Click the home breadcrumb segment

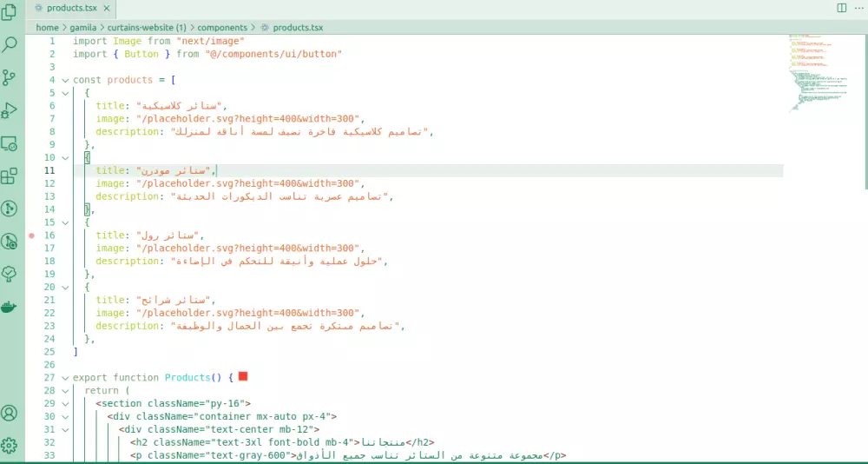47,27
